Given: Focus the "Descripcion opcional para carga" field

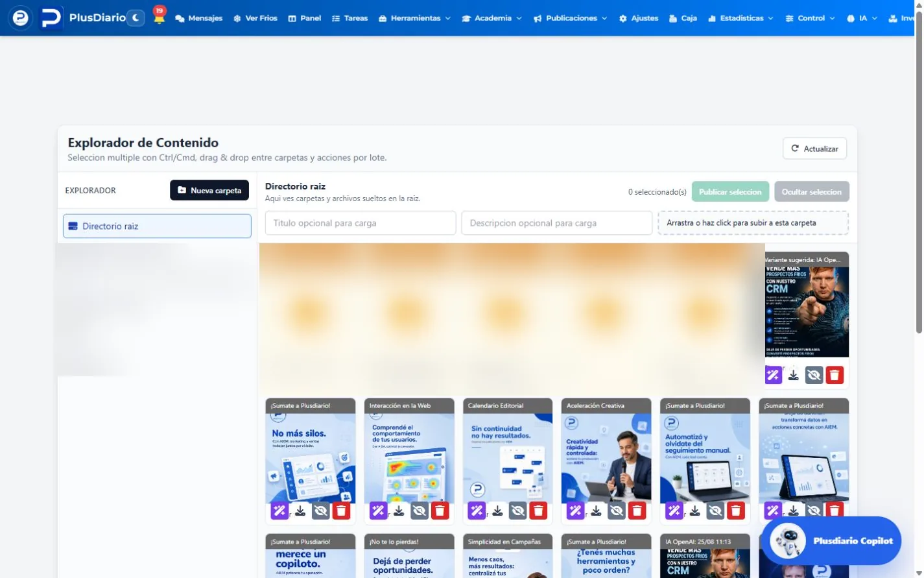Looking at the screenshot, I should click(556, 223).
